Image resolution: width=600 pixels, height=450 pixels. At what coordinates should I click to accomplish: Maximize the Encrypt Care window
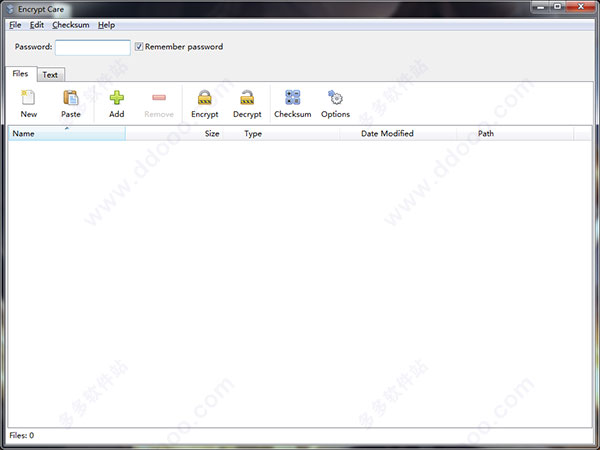pyautogui.click(x=558, y=7)
